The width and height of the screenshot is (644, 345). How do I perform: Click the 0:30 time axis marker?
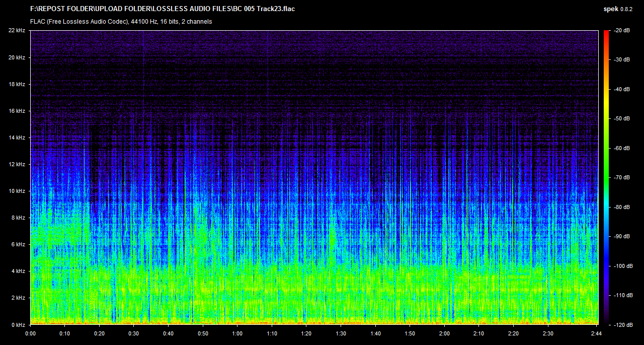tap(134, 333)
